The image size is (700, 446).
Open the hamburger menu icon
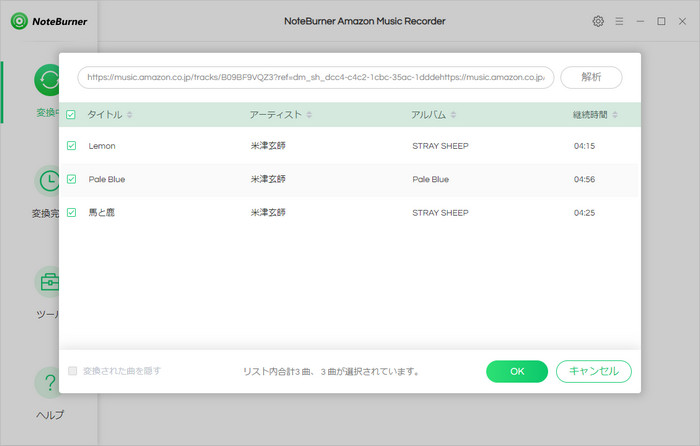[x=619, y=21]
